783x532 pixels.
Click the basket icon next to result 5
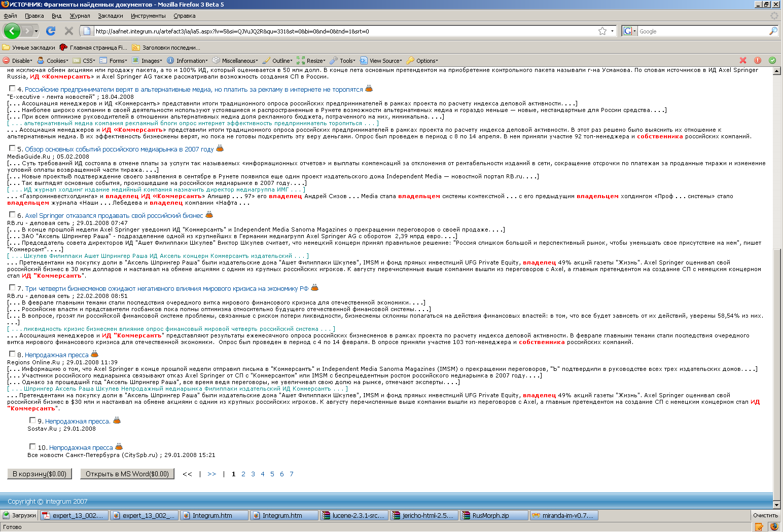point(220,148)
